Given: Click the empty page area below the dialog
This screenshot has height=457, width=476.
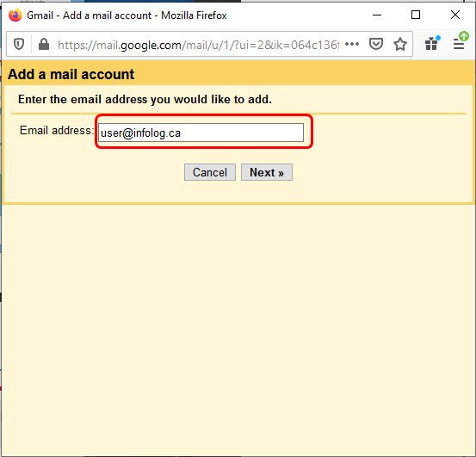Looking at the screenshot, I should pos(238,328).
